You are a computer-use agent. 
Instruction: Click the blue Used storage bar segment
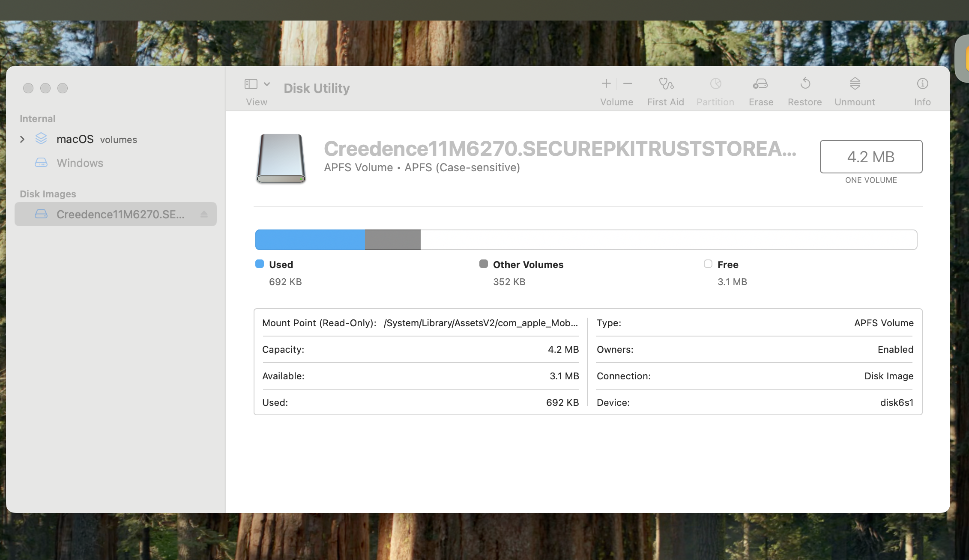click(x=310, y=240)
